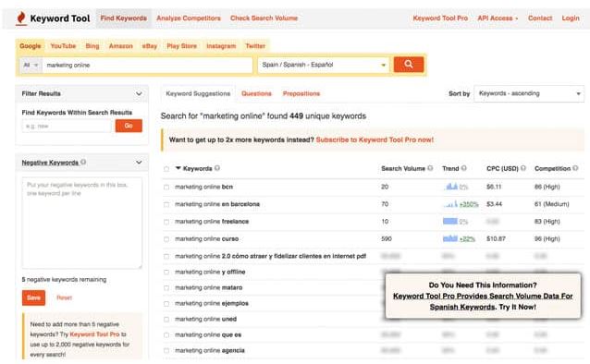Focus the negative keywords text box
The image size is (590, 364).
point(82,223)
